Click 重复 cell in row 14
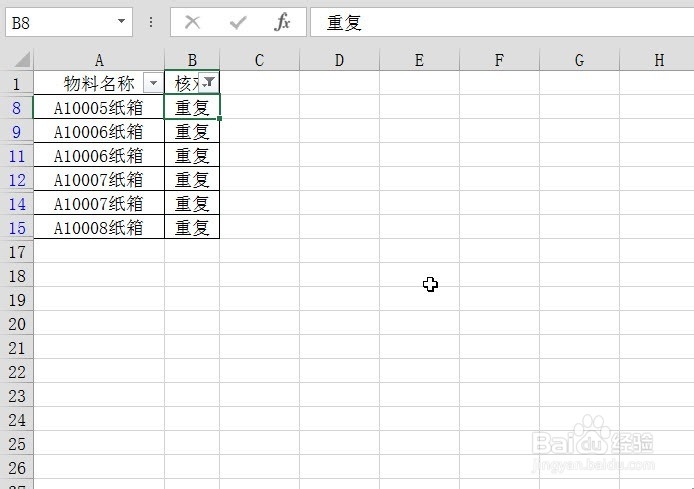 point(192,204)
